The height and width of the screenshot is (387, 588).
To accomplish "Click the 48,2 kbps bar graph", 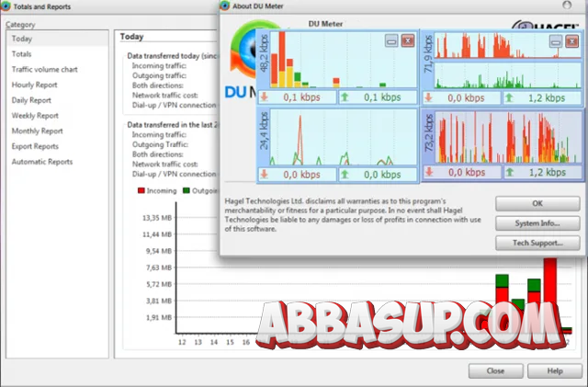I will pyautogui.click(x=343, y=60).
